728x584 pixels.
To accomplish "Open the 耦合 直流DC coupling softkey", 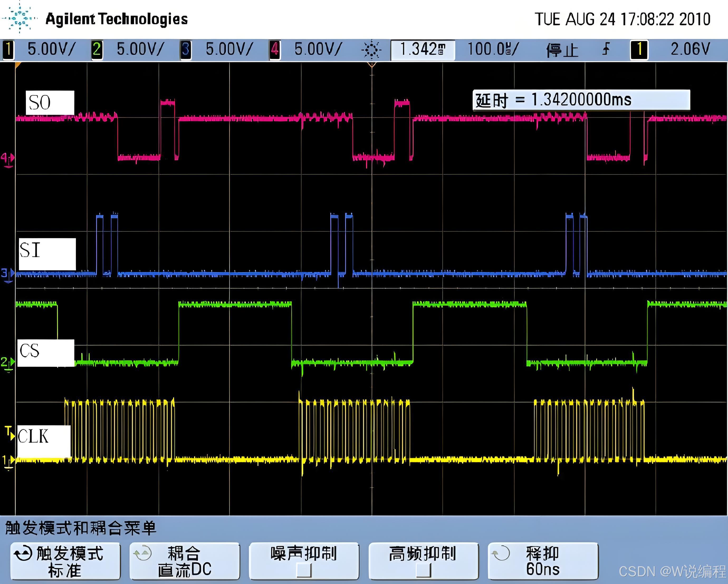I will (x=185, y=561).
